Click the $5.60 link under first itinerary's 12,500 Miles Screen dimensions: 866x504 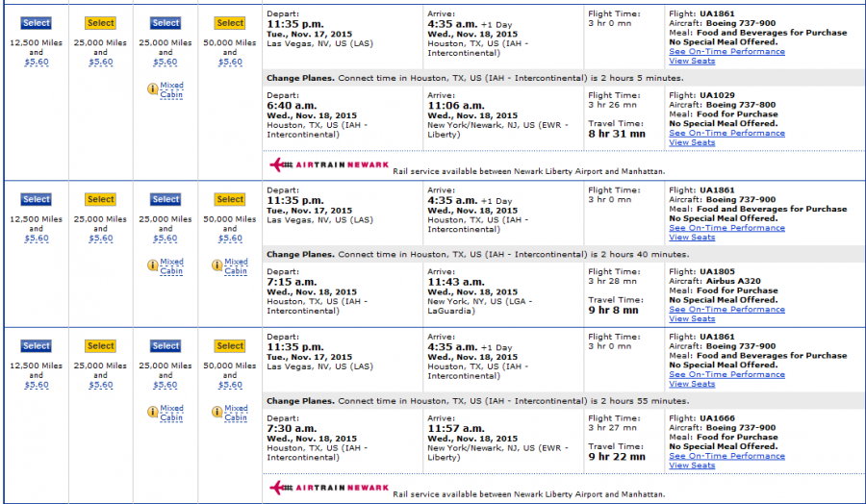pos(36,62)
